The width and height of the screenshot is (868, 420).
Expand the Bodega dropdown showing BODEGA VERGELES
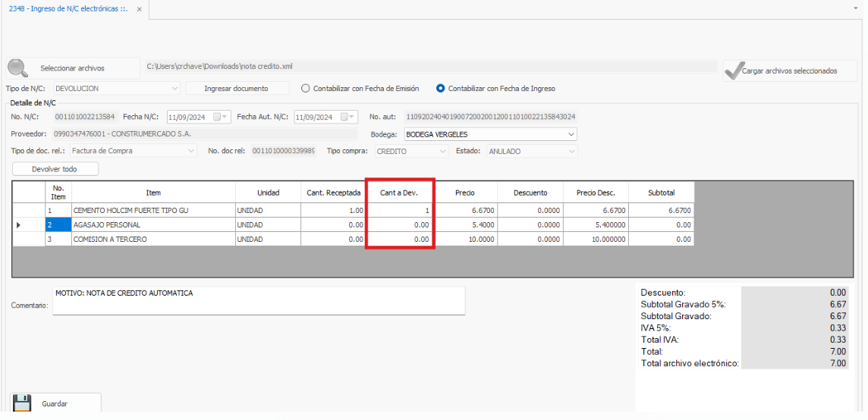tap(571, 134)
